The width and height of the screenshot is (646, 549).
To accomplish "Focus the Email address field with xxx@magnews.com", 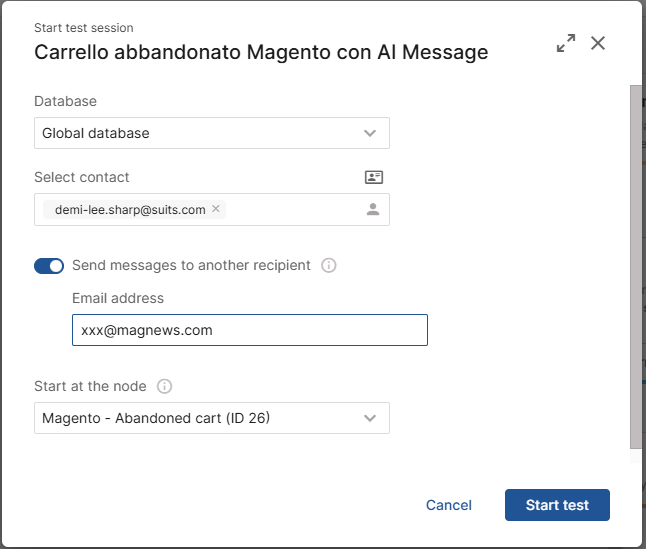I will pos(250,330).
